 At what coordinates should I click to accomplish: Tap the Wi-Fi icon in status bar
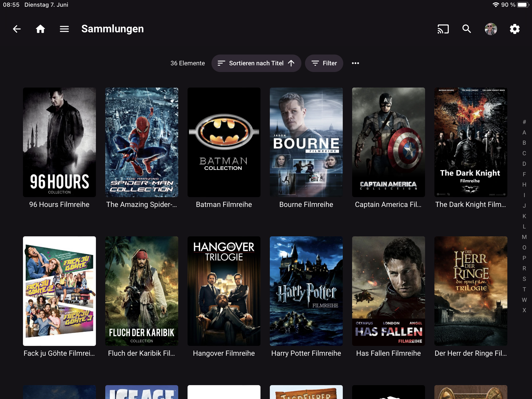click(495, 5)
